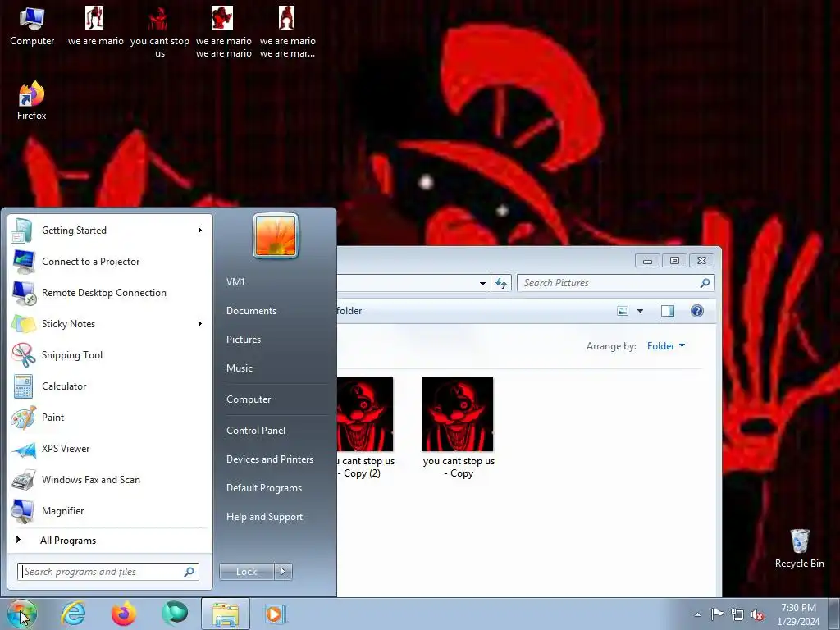Open the Arrange by Folder dropdown
This screenshot has height=630, width=840.
pyautogui.click(x=666, y=346)
